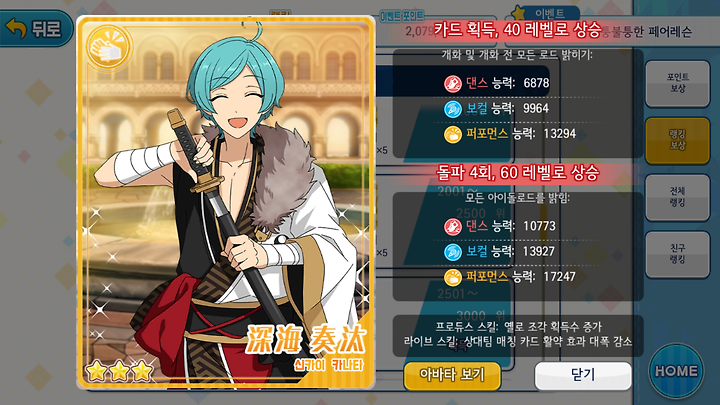Close the card detail with 닫기

pyautogui.click(x=583, y=375)
